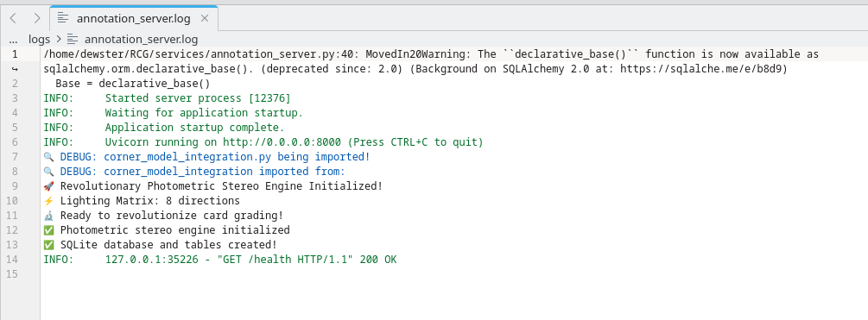The width and height of the screenshot is (868, 320).
Task: Click magnifier emoji on line 8
Action: click(x=48, y=172)
